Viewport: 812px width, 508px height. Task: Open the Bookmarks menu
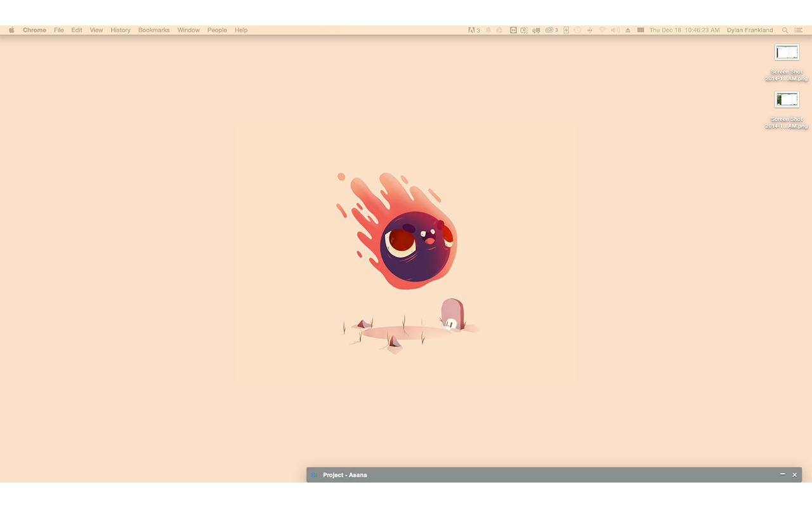[154, 30]
